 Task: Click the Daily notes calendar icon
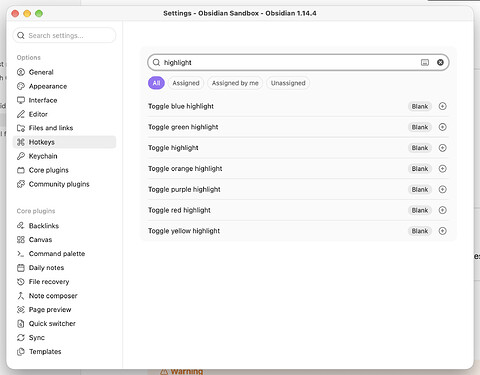(x=21, y=268)
